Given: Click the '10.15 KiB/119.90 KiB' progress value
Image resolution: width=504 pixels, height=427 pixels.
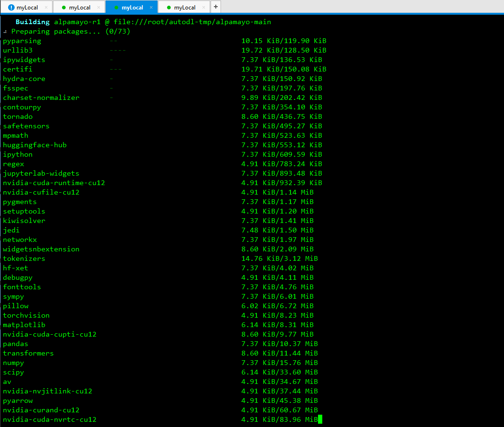Looking at the screenshot, I should [x=284, y=41].
